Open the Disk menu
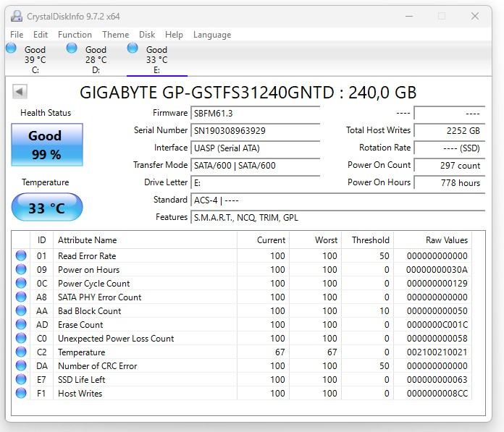 (147, 34)
